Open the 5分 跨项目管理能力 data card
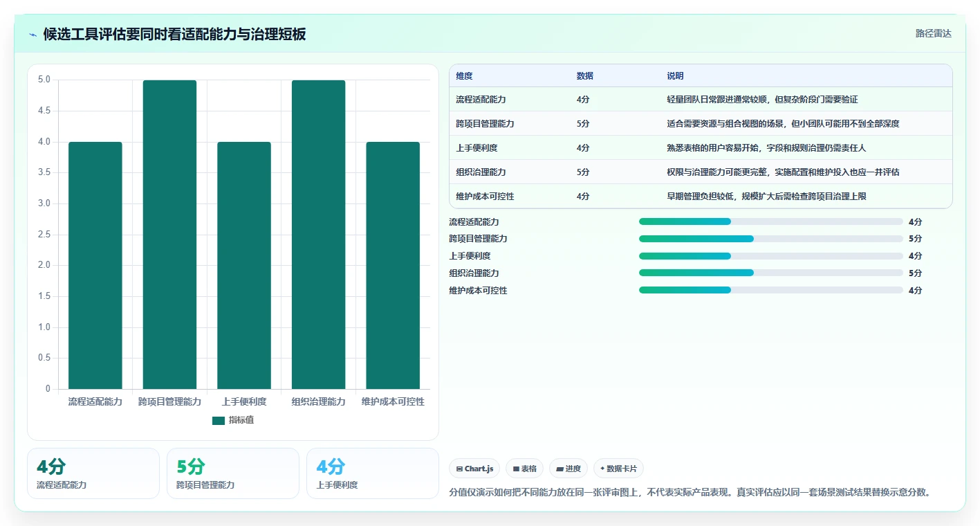 233,473
